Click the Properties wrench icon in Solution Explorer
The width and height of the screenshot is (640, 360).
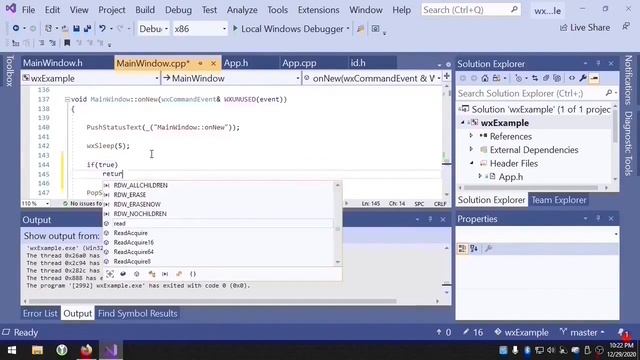[583, 78]
